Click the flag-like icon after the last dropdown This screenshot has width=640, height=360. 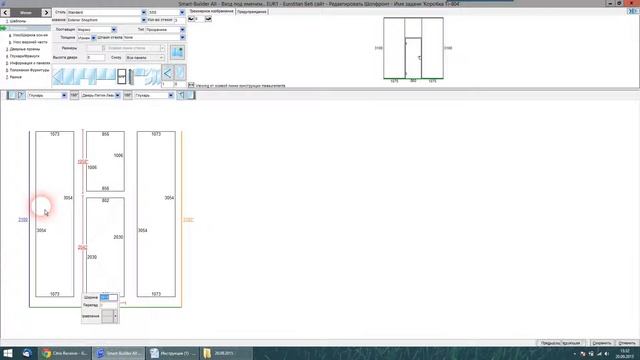(x=181, y=95)
